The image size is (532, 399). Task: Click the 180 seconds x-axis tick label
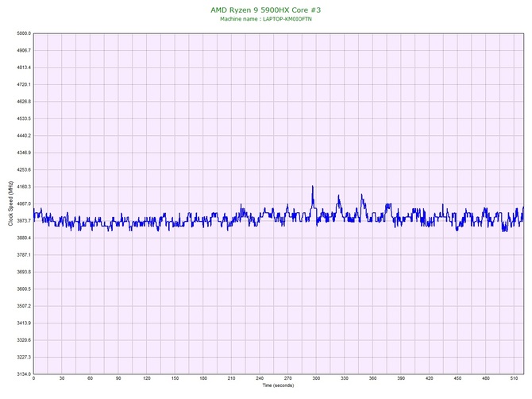point(203,378)
